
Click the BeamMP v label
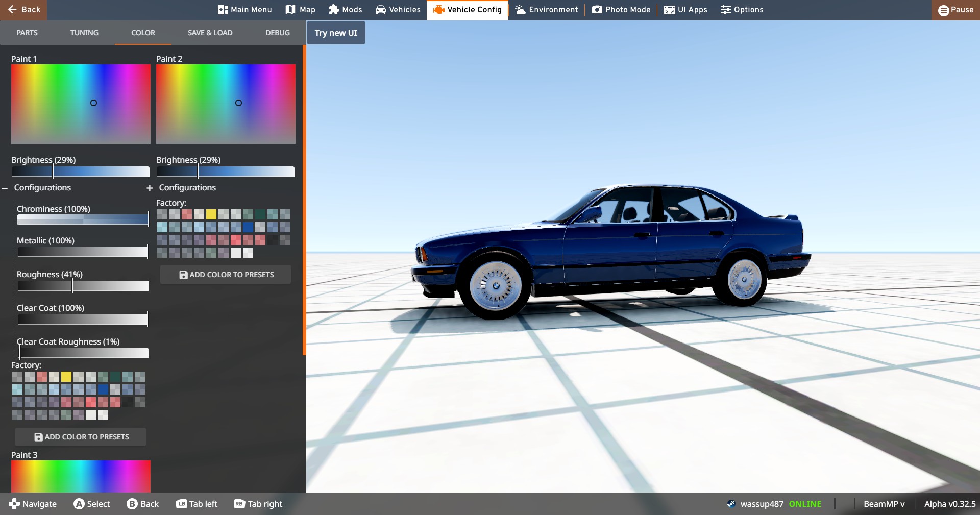tap(884, 504)
